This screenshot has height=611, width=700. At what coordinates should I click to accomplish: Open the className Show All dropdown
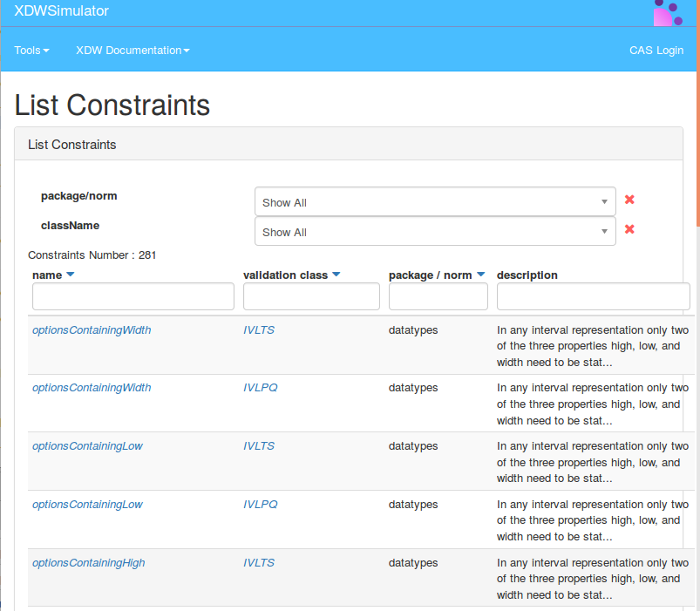tap(434, 232)
